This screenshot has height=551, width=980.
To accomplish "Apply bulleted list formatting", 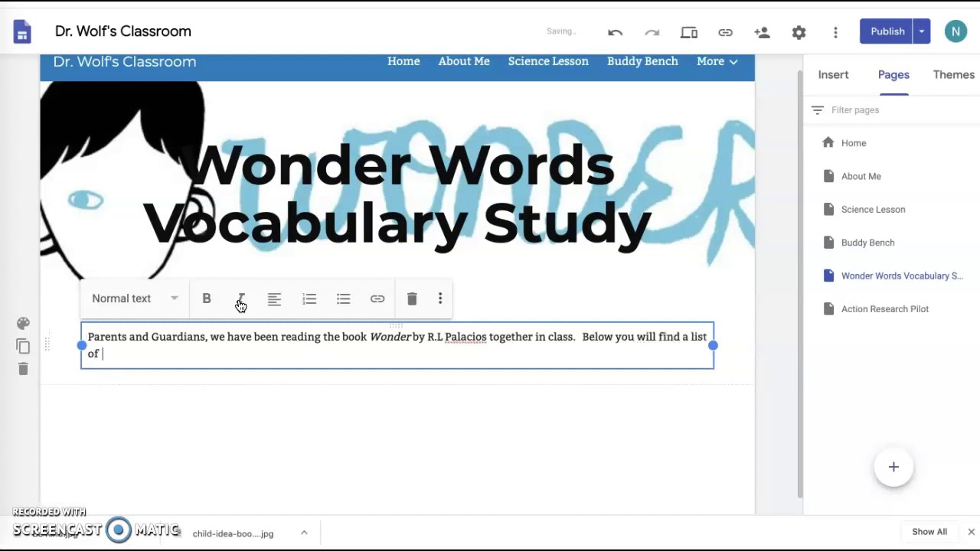I will [343, 298].
